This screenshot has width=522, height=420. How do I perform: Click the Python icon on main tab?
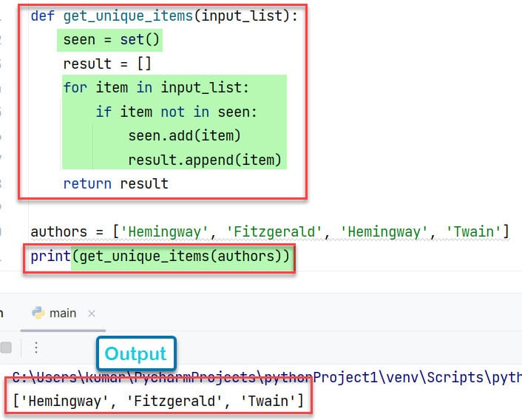tap(38, 314)
